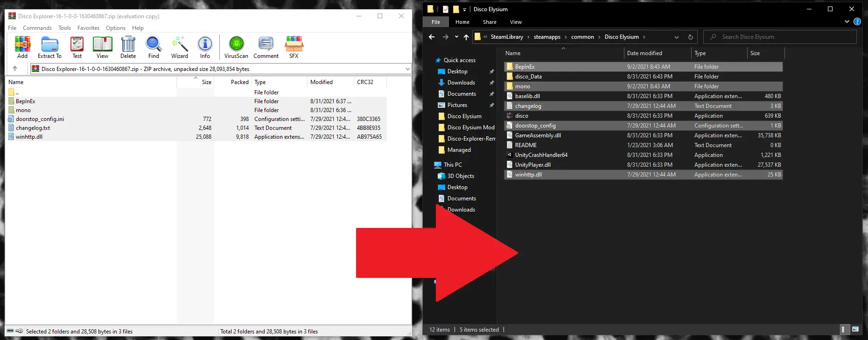Click the Info icon in WinRAR
Viewport: 868px width, 340px height.
[205, 47]
